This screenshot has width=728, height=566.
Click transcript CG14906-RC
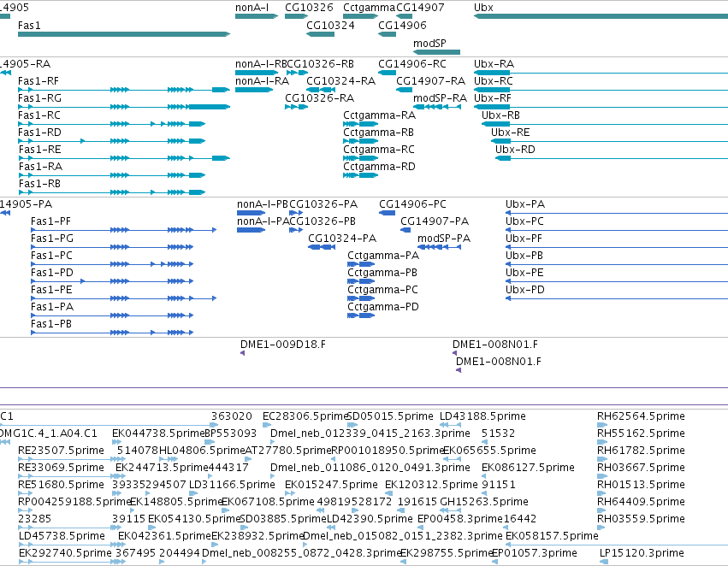click(388, 73)
